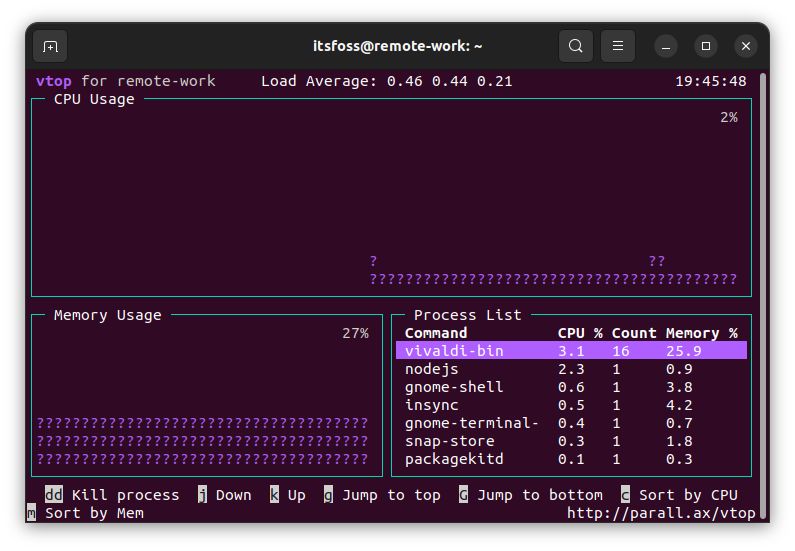The image size is (795, 551).
Task: Select the packagekitd process row
Action: pos(571,459)
